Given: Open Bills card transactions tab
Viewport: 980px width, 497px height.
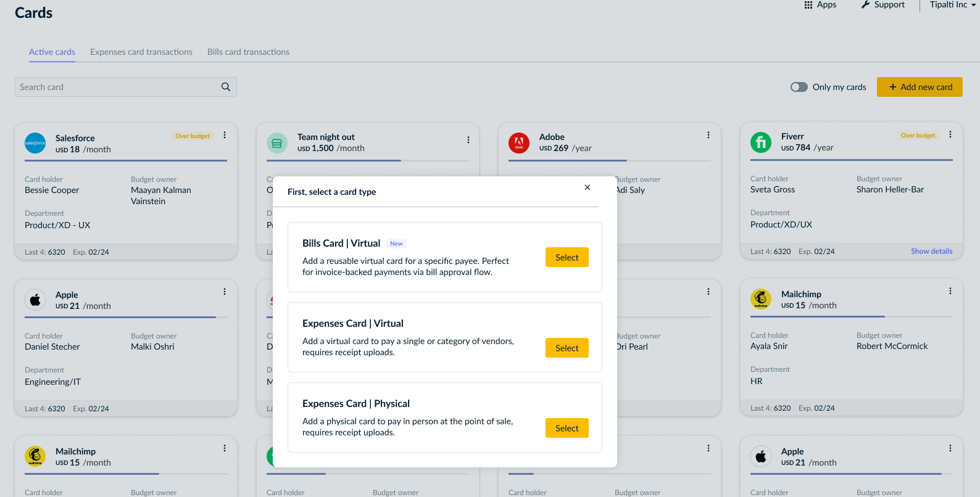Looking at the screenshot, I should pos(248,52).
